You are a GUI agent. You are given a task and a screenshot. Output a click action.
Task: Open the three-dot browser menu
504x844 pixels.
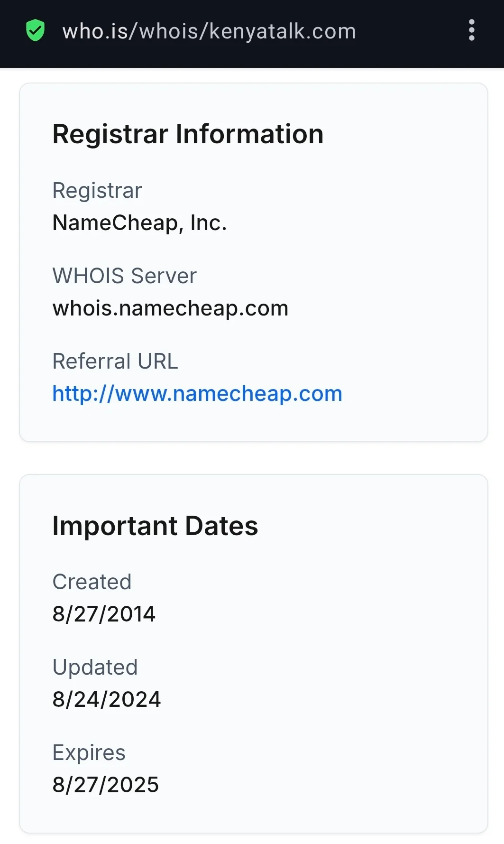[471, 30]
